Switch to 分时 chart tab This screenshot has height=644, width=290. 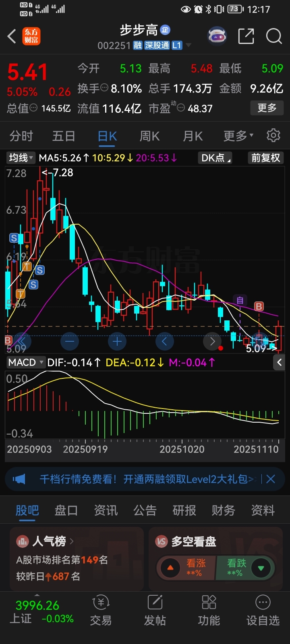[21, 136]
